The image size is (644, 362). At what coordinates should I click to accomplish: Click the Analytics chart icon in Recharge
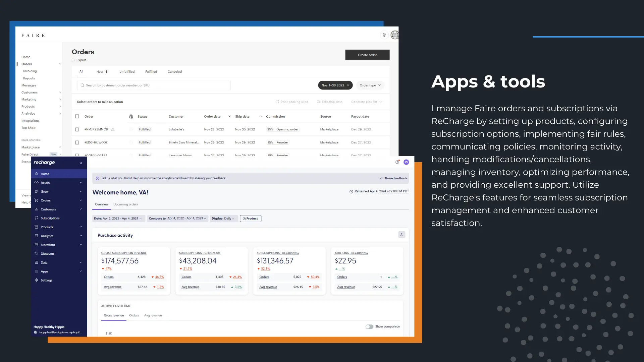[x=36, y=236]
